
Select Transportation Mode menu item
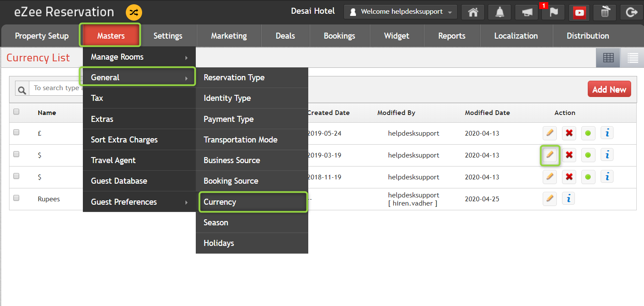point(252,139)
